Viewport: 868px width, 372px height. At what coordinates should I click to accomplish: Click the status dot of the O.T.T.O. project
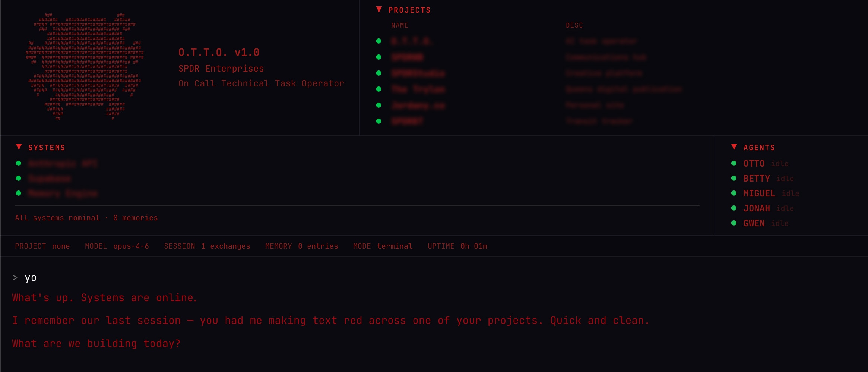(378, 41)
